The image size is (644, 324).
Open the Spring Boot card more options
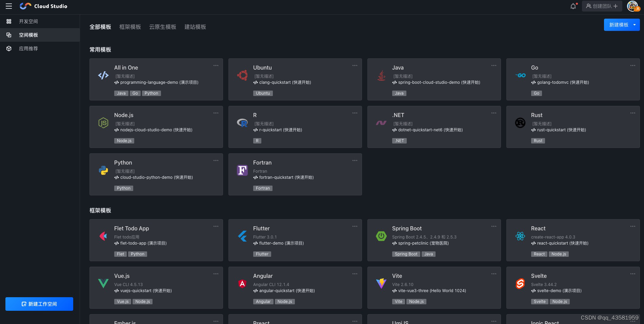coord(494,226)
